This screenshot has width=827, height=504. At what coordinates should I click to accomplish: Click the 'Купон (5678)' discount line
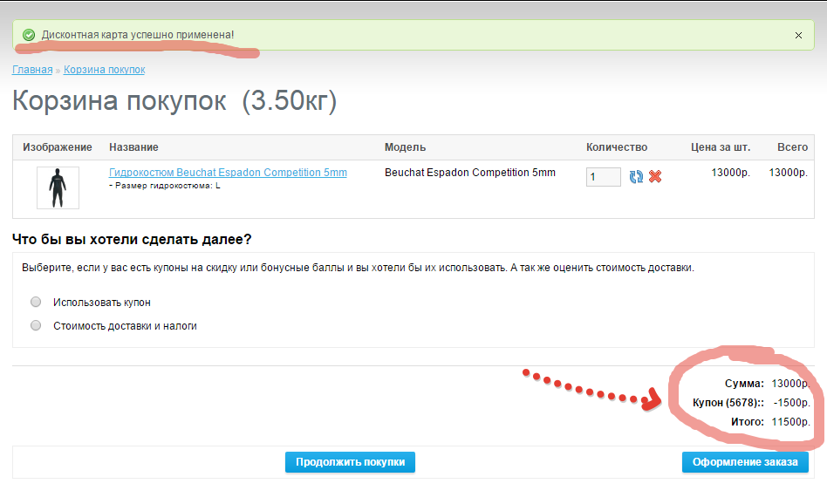pos(750,403)
